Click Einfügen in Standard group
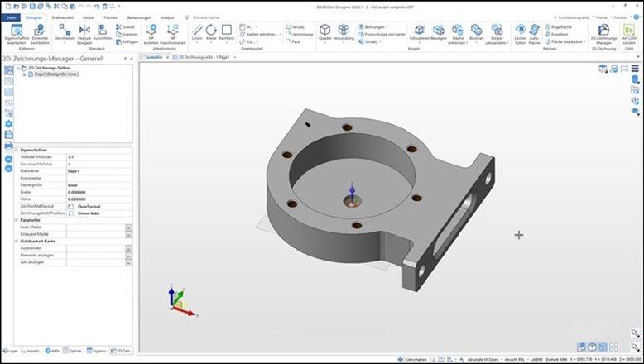This screenshot has width=644, height=364. point(127,42)
